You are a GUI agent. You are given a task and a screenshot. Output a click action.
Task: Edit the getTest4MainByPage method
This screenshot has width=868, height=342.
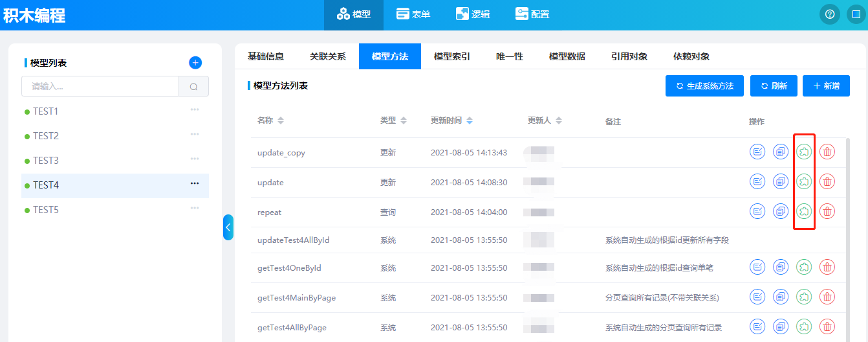757,297
